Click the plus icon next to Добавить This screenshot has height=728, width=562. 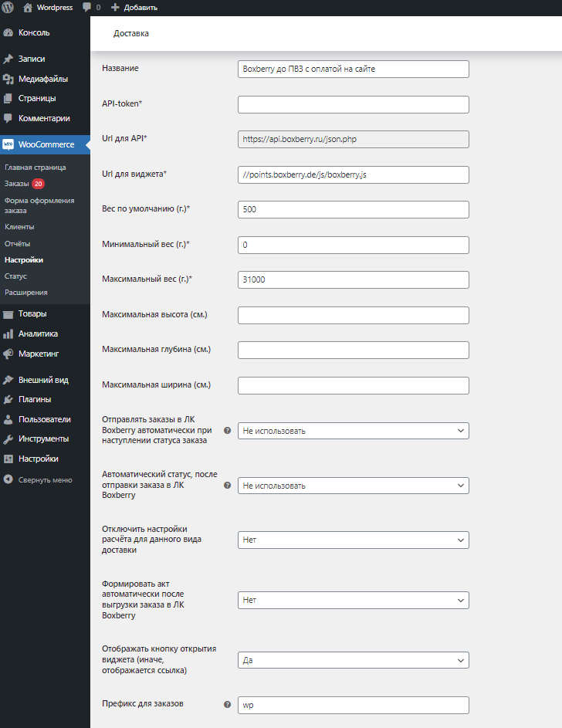tap(115, 8)
